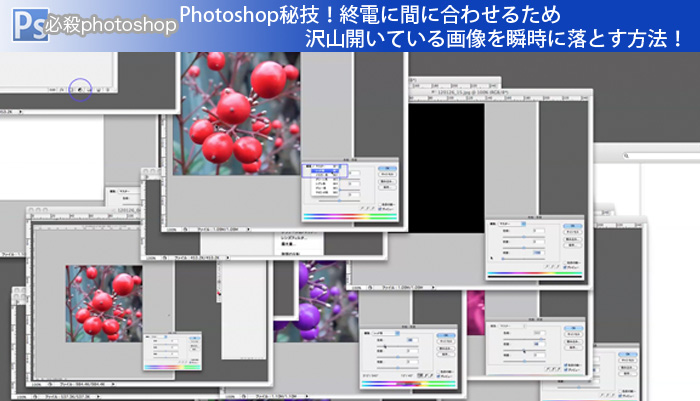Screen dimensions: 700x401
Task: Click マスター field atop the open Edit dropdown list
Action: 325,166
